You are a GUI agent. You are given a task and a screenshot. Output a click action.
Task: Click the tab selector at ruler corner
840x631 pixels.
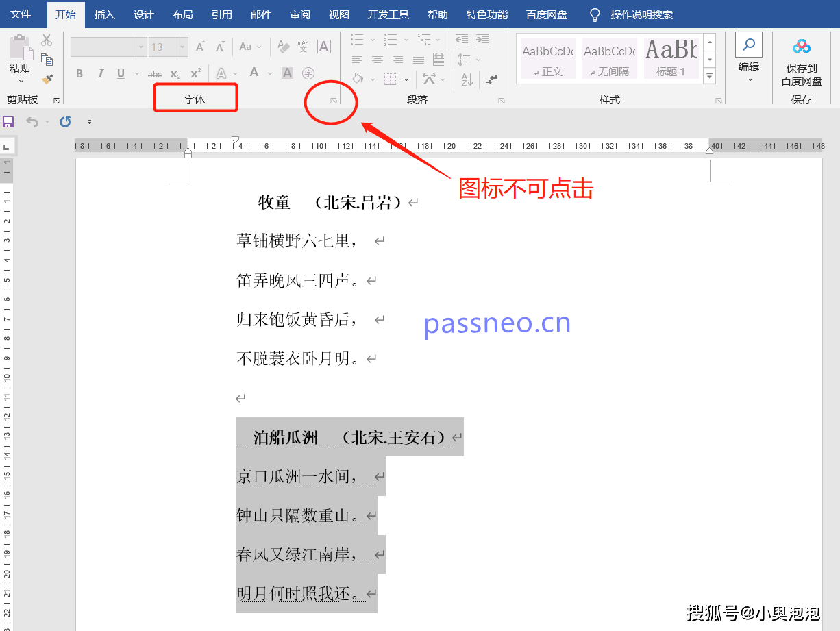coord(6,147)
